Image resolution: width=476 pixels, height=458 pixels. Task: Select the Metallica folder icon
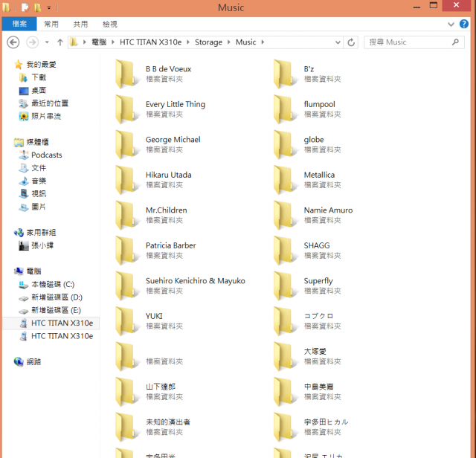284,180
